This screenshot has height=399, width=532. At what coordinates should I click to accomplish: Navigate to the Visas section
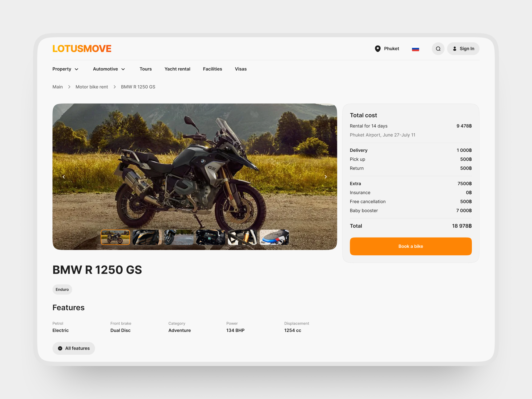tap(241, 69)
